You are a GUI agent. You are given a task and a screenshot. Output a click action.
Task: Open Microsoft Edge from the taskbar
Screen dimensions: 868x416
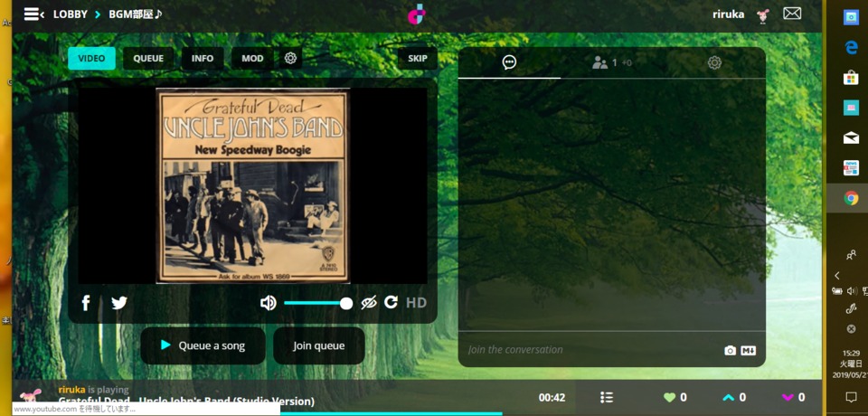click(851, 48)
